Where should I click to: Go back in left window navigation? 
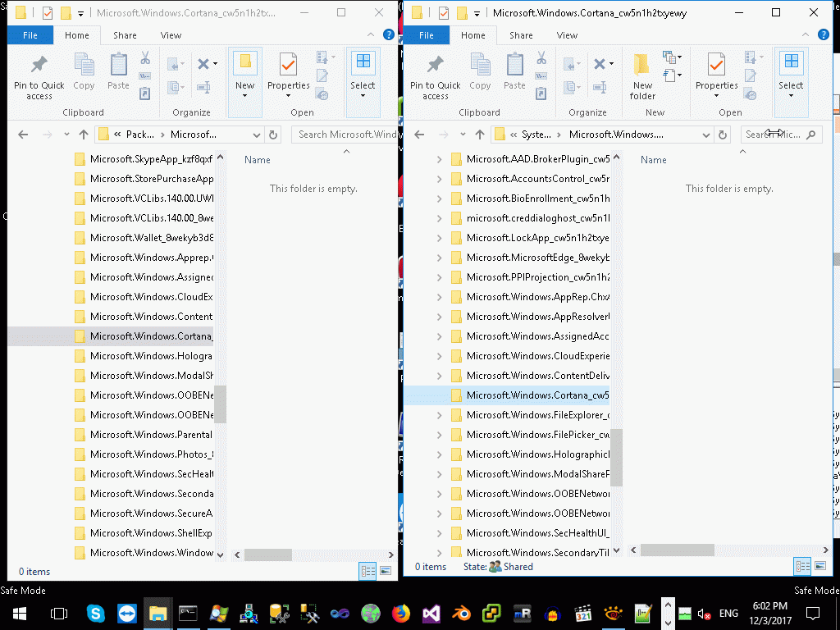23,135
